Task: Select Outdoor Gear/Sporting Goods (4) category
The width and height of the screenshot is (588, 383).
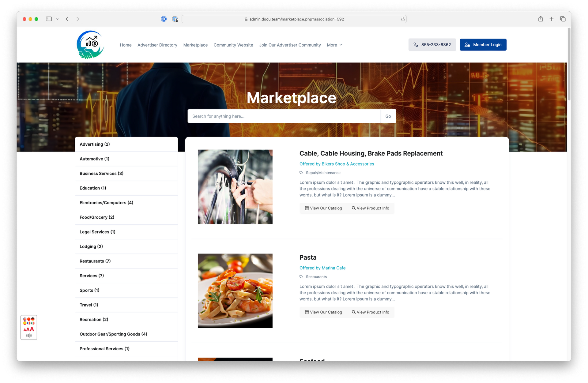Action: 126,334
